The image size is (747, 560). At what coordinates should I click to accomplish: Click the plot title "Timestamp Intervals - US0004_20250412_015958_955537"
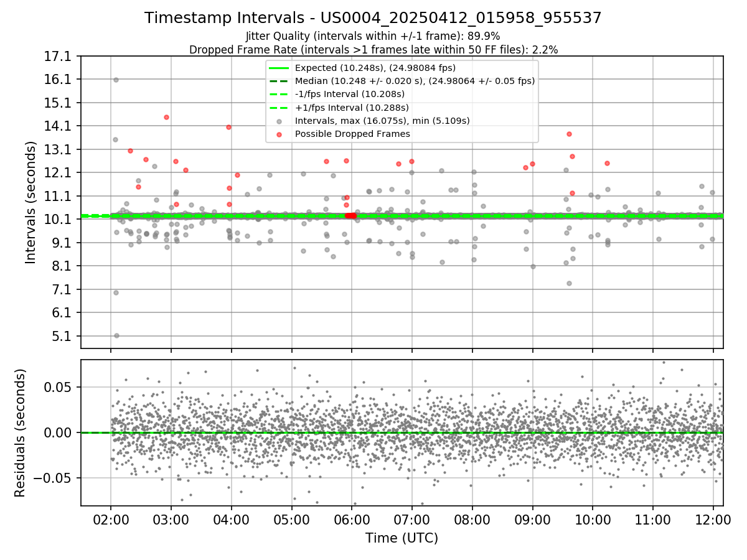click(x=373, y=18)
